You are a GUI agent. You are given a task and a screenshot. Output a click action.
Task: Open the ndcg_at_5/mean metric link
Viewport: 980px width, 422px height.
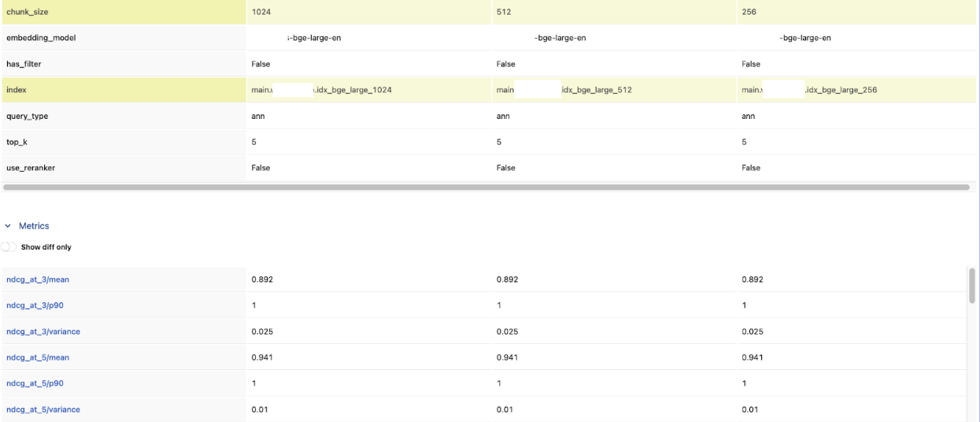[x=38, y=357]
